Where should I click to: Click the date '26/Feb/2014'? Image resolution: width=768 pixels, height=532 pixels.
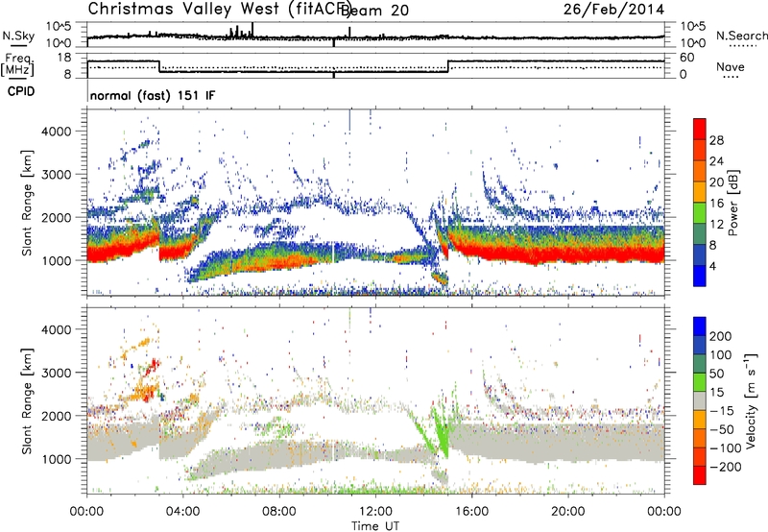(x=613, y=9)
